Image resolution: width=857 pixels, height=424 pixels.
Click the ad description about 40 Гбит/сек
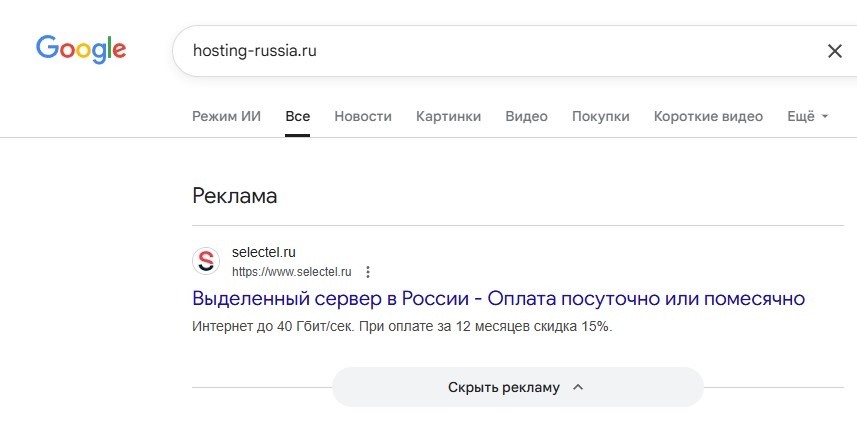coord(401,326)
